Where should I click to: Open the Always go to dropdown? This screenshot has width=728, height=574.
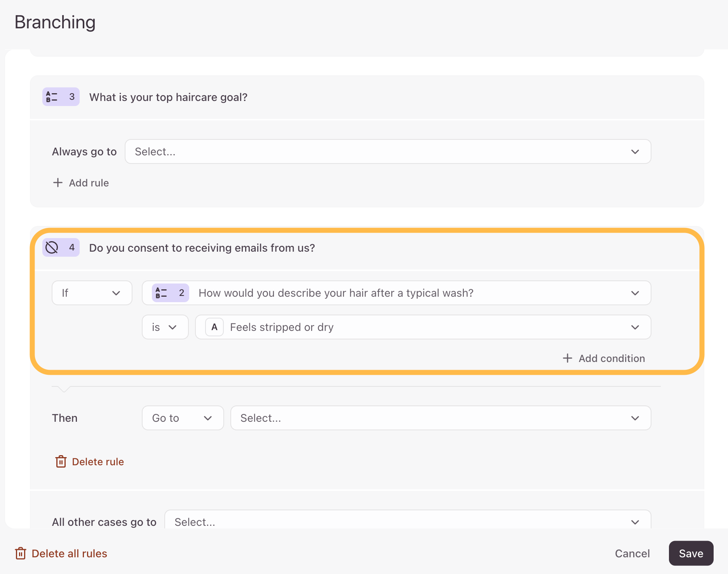[x=387, y=151]
